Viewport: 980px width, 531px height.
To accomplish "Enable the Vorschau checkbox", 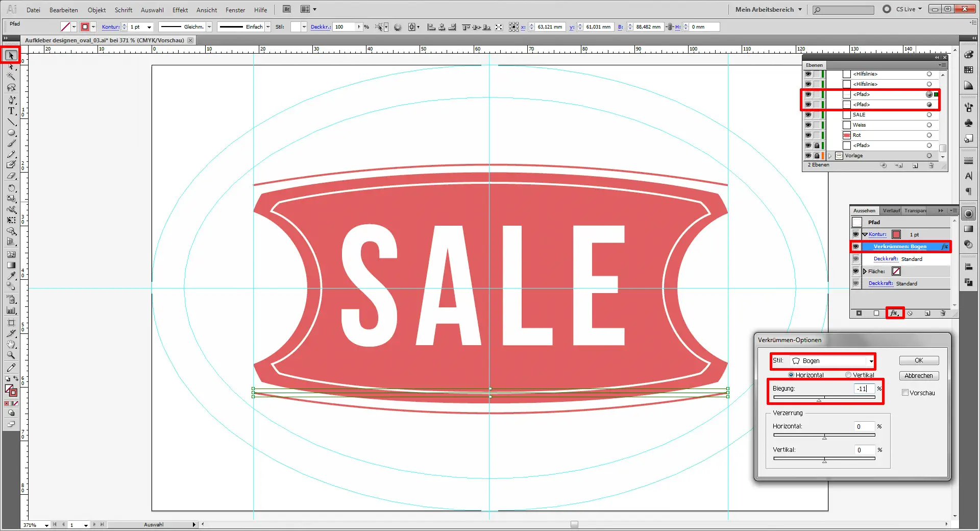I will [905, 393].
